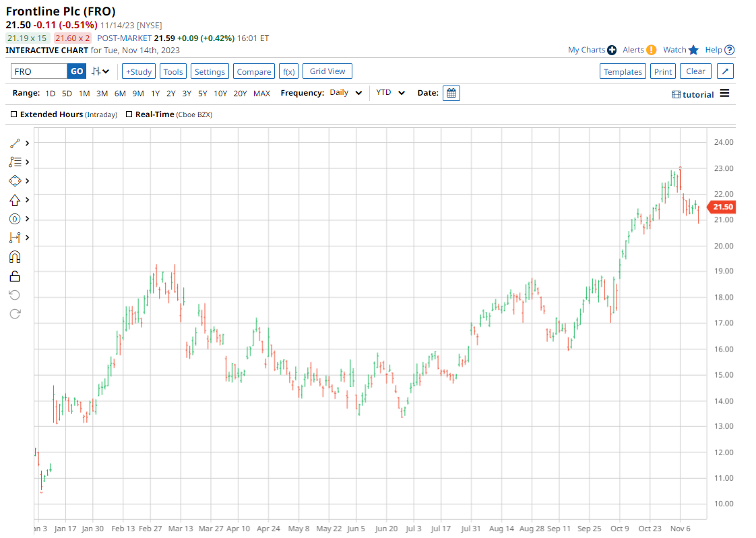The image size is (756, 538).
Task: Open the Frequency Daily dropdown
Action: 346,93
